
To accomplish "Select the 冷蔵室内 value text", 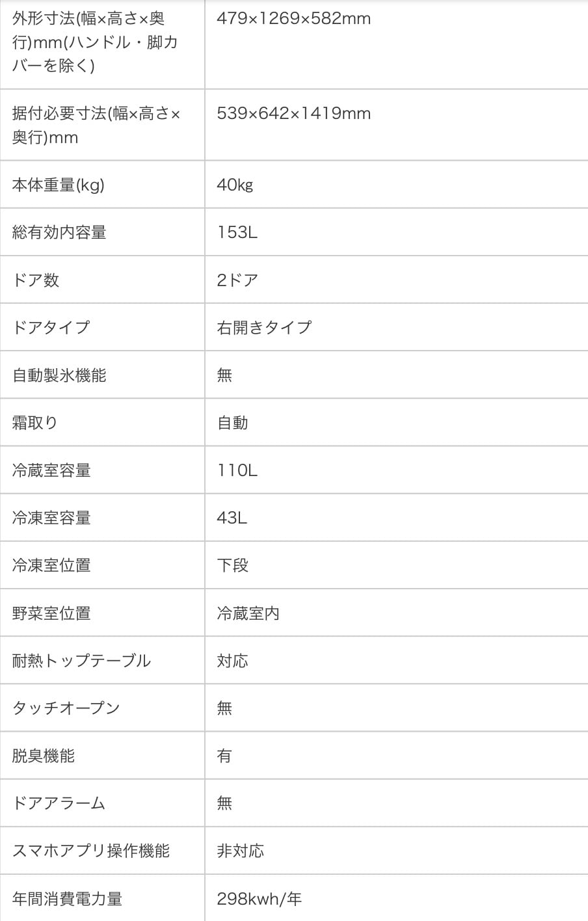I will coord(248,613).
